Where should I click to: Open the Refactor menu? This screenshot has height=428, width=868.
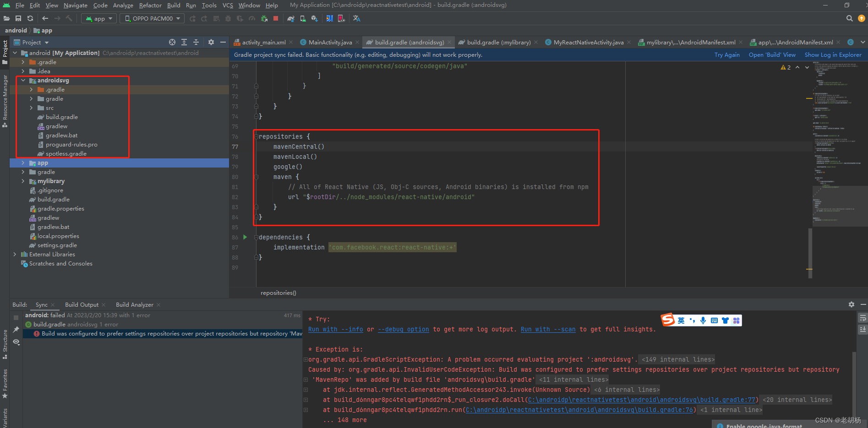pyautogui.click(x=150, y=5)
